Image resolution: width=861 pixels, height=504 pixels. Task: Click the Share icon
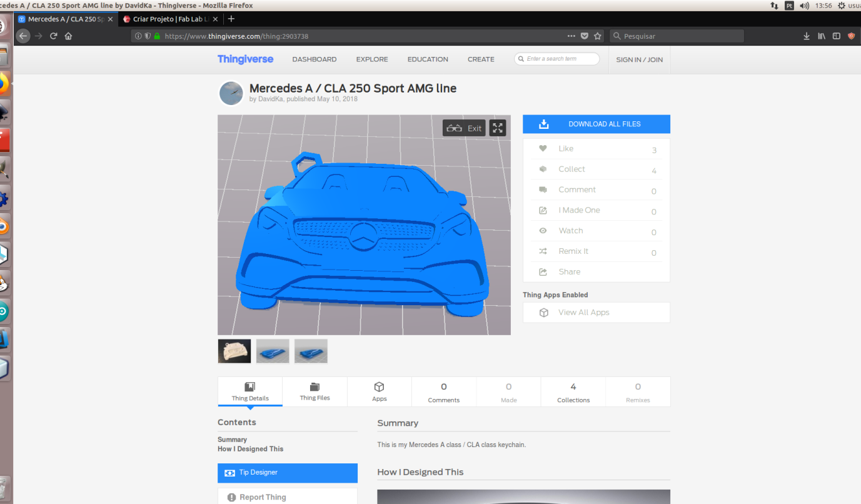click(x=543, y=272)
